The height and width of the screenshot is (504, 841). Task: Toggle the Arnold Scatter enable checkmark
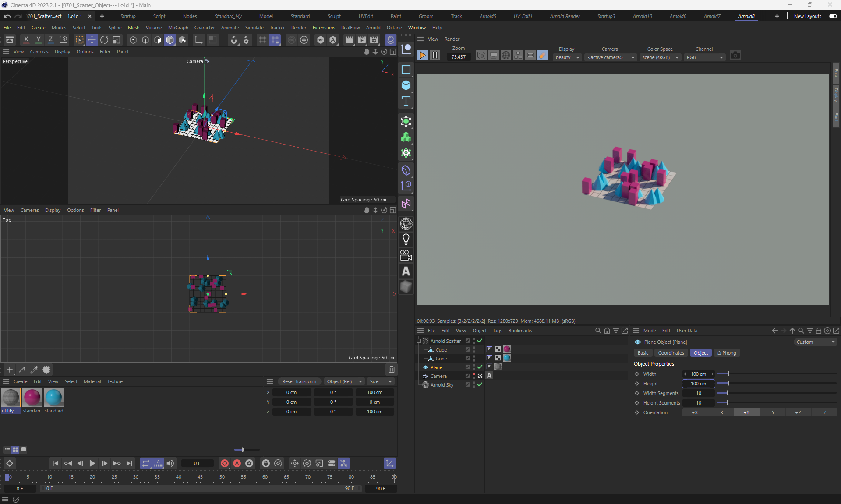coord(480,341)
